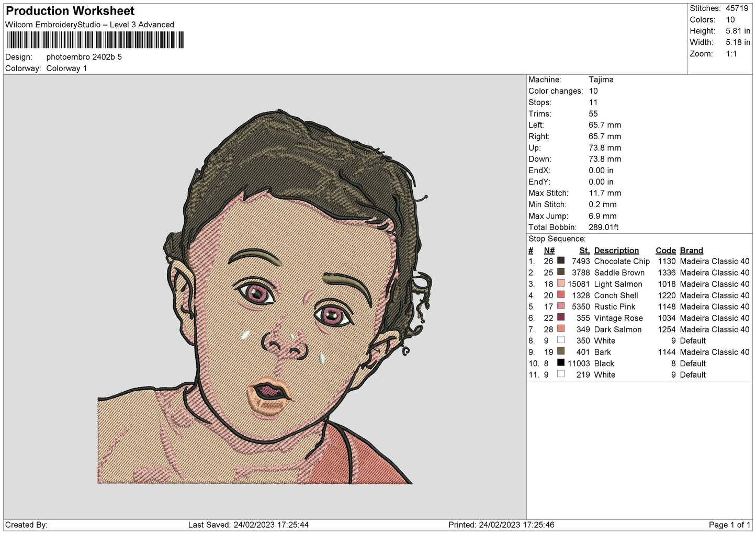Select 'Wilcom EmbroideryStudio – Level 3 Advanced' text
This screenshot has height=534, width=756.
coord(89,25)
